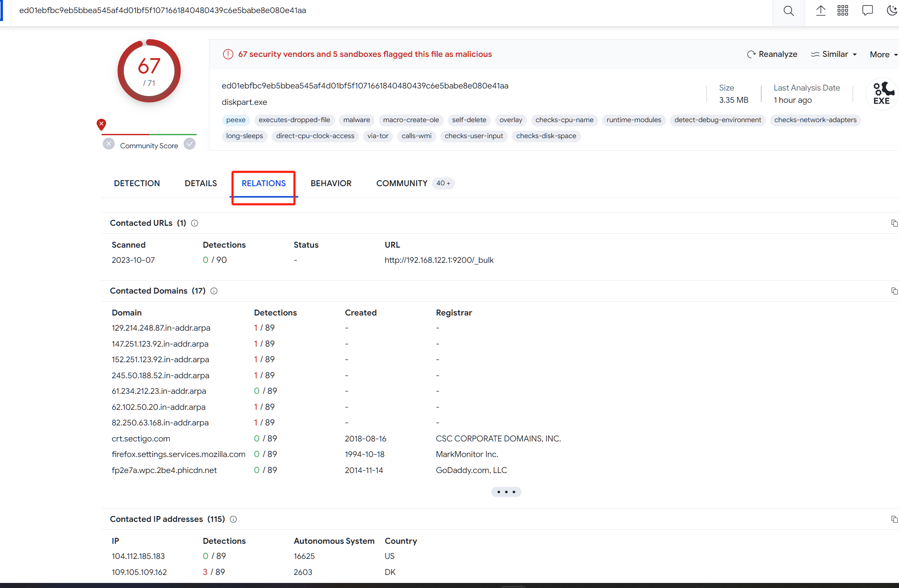Open domain 62.102.50.20.in-addr.arpa
Image resolution: width=899 pixels, height=588 pixels.
[158, 407]
